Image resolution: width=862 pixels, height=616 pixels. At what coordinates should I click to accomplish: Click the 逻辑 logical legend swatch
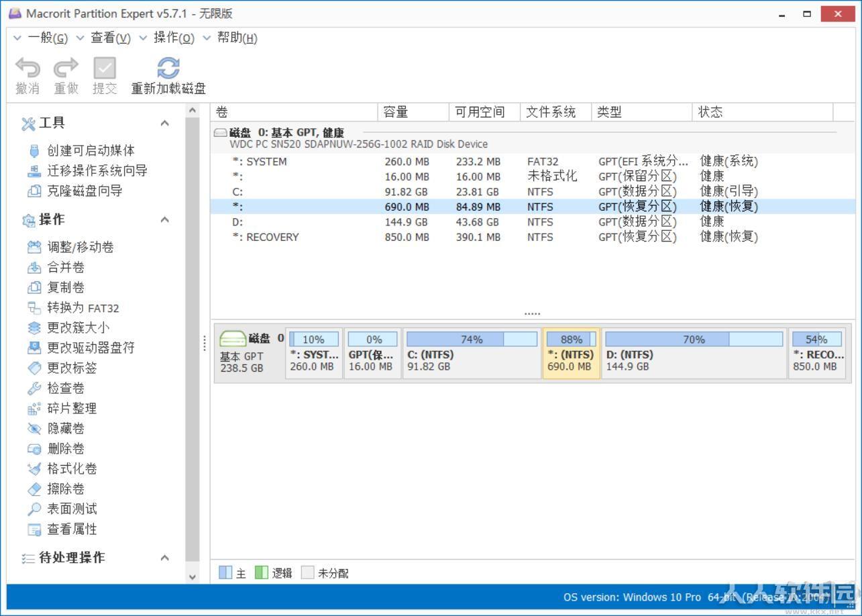(x=262, y=573)
